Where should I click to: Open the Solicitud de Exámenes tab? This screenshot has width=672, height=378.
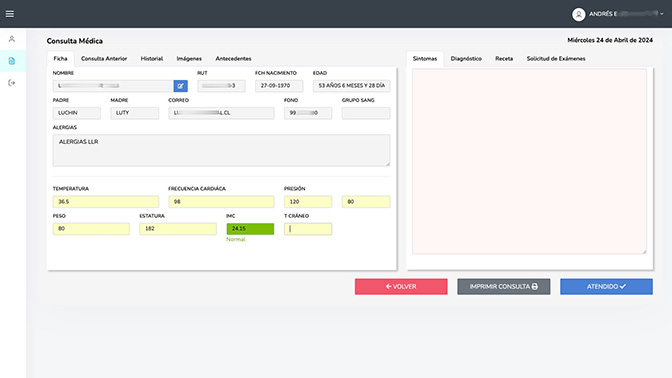[556, 59]
